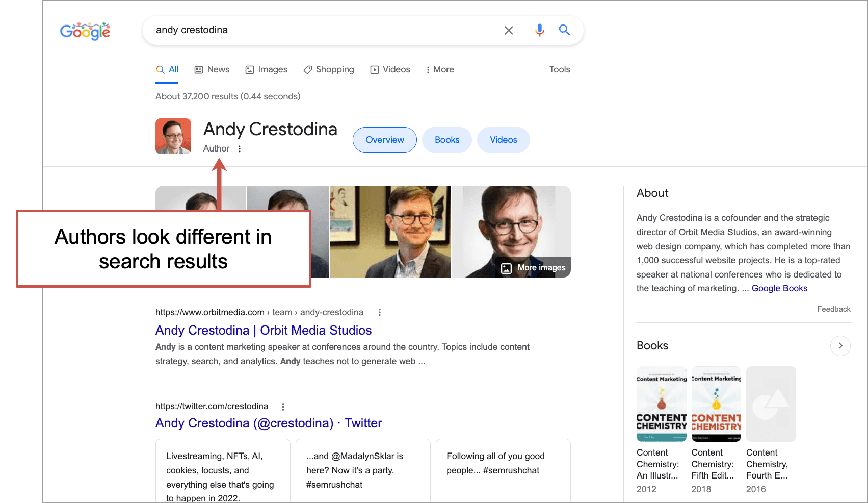Screen dimensions: 868x503
Task: Open Andy Crestodina (@crestodina) Twitter link
Action: click(269, 423)
